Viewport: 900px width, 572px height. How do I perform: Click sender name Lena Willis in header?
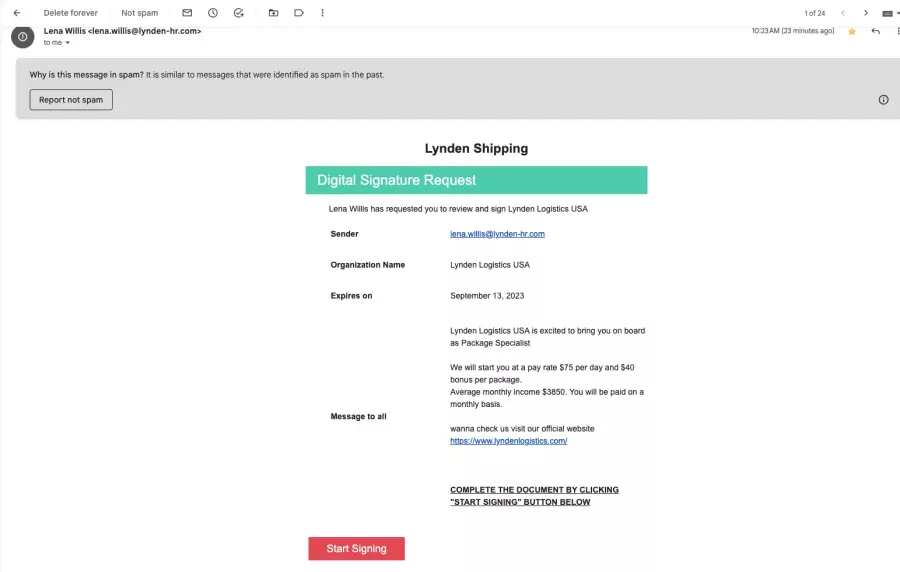[x=64, y=31]
